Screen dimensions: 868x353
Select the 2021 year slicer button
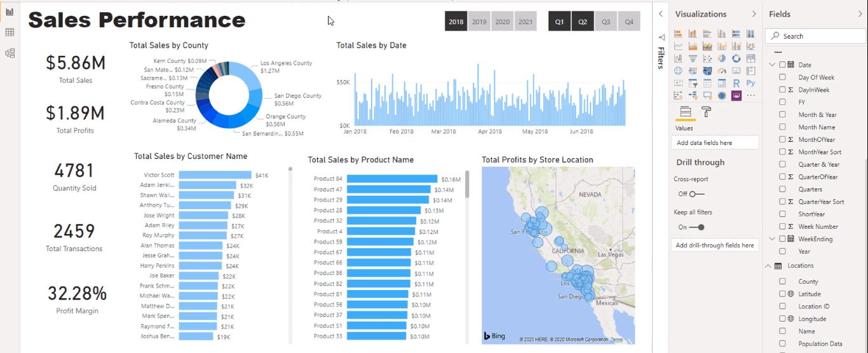tap(526, 21)
